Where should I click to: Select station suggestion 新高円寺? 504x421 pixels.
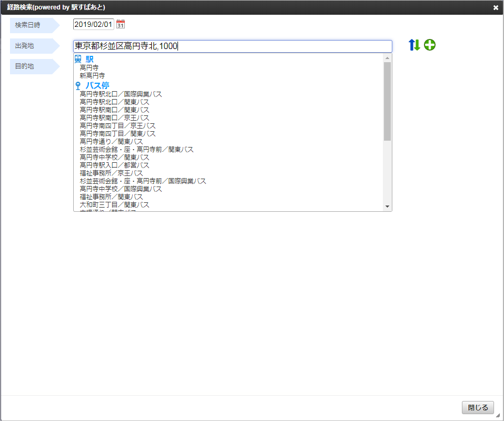pos(92,75)
